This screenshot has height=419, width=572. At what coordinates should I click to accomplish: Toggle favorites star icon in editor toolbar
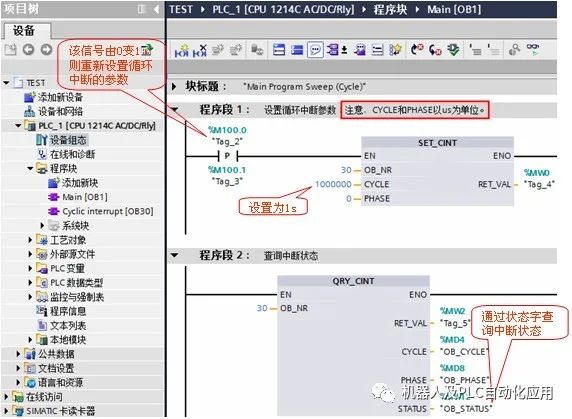395,50
